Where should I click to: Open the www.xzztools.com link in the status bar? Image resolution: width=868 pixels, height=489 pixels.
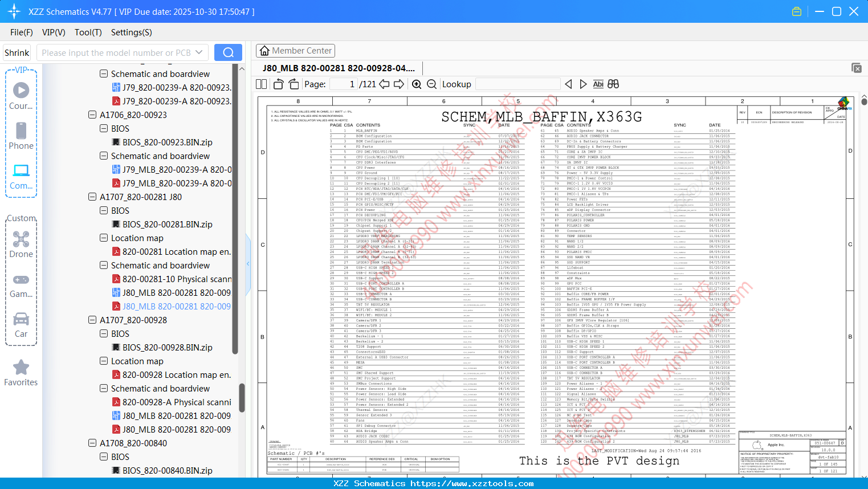coord(472,483)
